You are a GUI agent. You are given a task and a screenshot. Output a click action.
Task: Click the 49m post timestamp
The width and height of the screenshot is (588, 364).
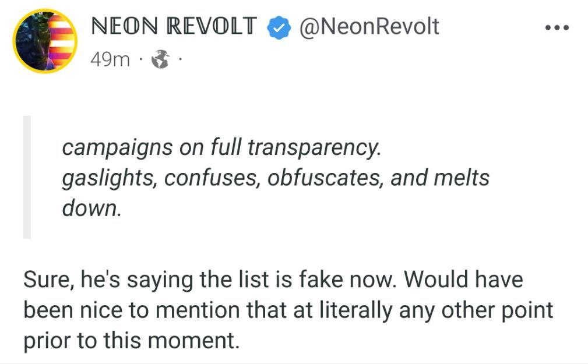(110, 59)
